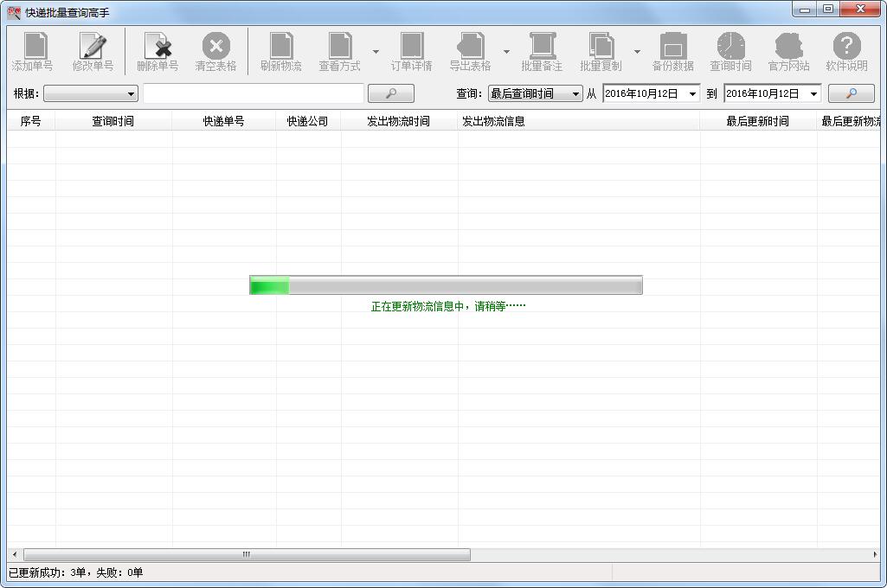The height and width of the screenshot is (588, 887).
Task: Expand the 导出表格 export dropdown arrow
Action: tap(507, 52)
